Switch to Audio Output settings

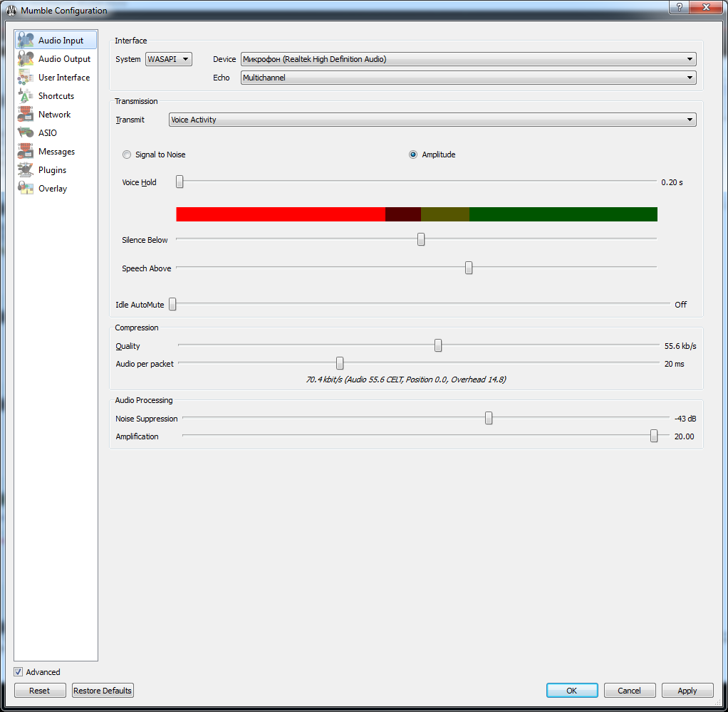(56, 58)
